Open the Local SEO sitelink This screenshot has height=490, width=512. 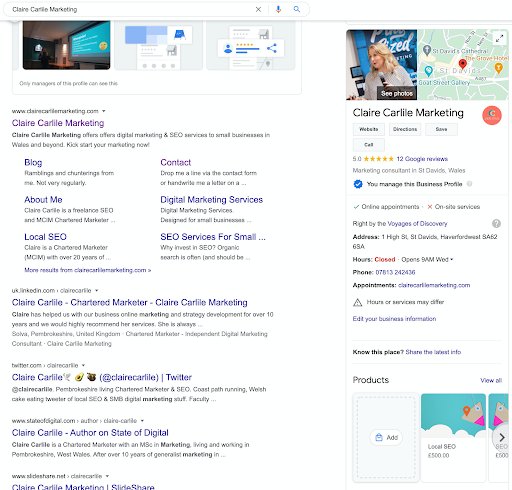click(x=45, y=237)
